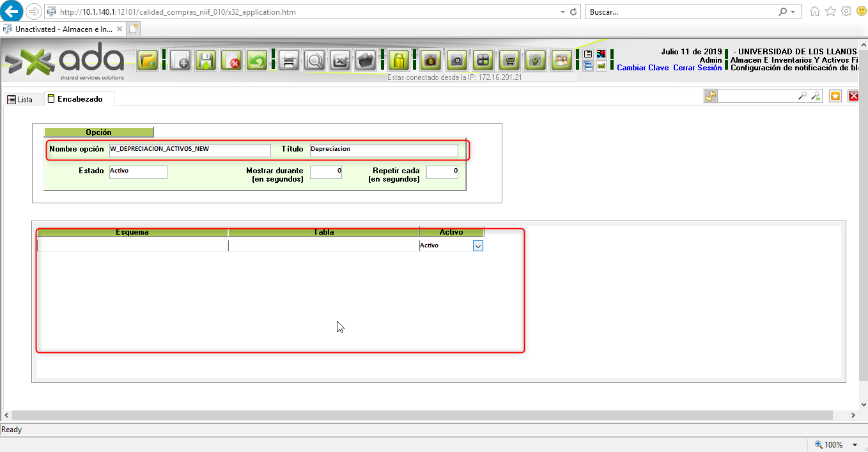Screen dimensions: 868x452
Task: Click the Título input field
Action: click(384, 150)
